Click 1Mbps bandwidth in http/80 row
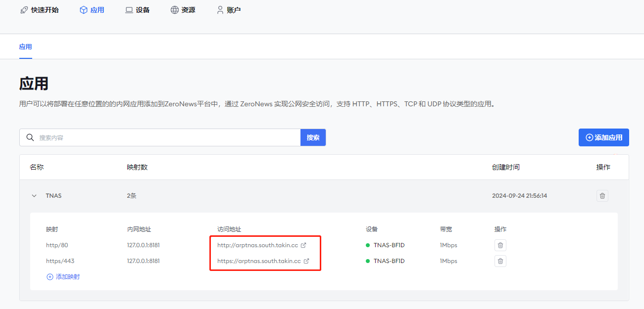The image size is (644, 309). click(x=448, y=245)
